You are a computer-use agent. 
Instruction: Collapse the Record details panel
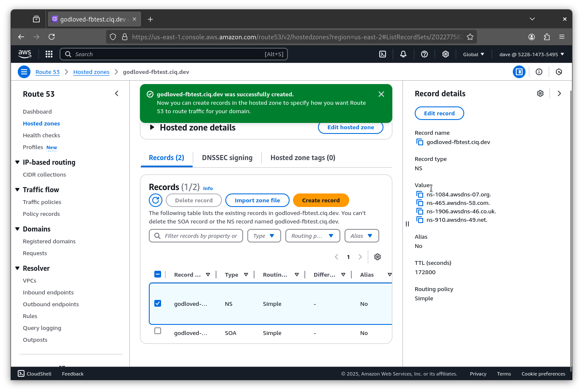click(x=559, y=93)
